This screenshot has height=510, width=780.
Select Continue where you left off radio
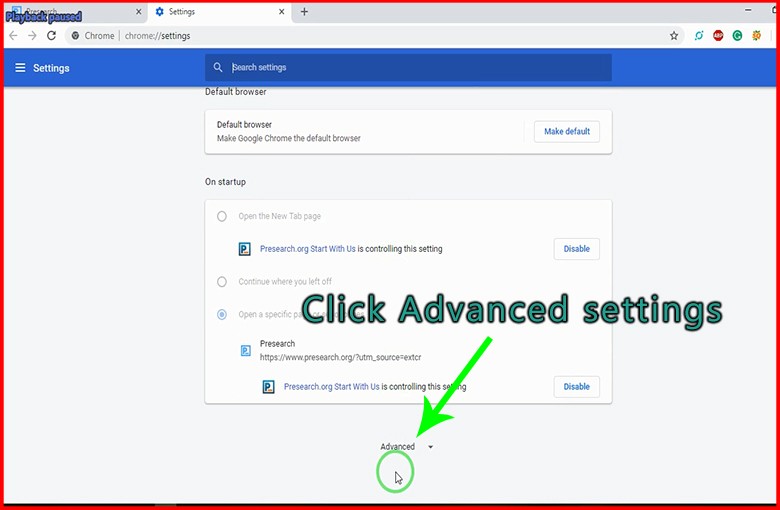(222, 282)
